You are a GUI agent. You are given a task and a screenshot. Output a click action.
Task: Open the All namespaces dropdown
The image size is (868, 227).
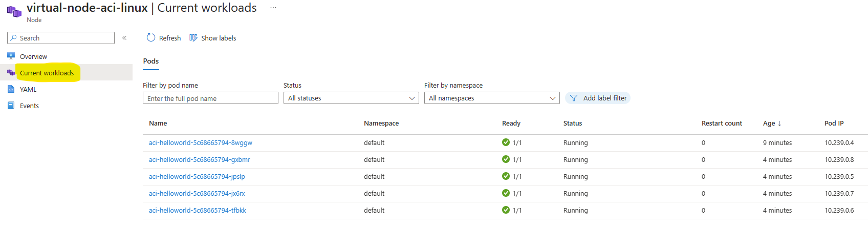(x=492, y=98)
